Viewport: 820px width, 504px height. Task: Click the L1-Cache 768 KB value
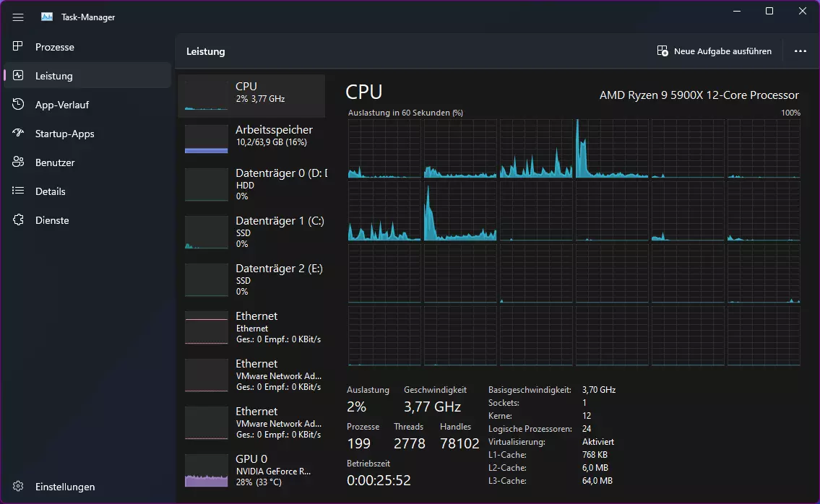594,455
